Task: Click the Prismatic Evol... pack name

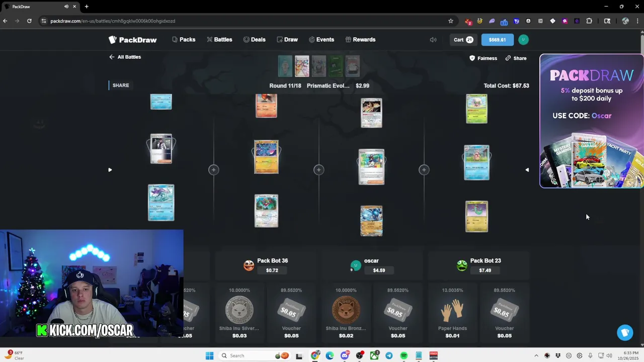Action: [328, 86]
